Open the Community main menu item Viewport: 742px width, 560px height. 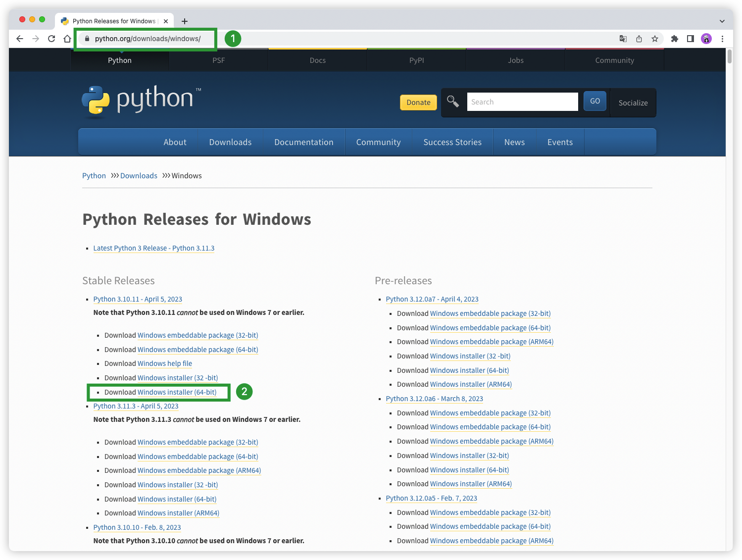379,142
